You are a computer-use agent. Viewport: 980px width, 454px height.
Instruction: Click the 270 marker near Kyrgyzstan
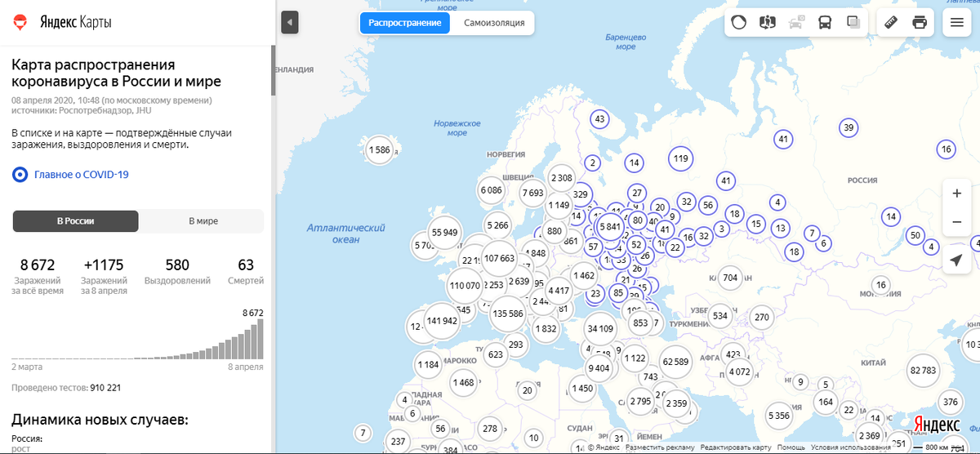point(761,317)
